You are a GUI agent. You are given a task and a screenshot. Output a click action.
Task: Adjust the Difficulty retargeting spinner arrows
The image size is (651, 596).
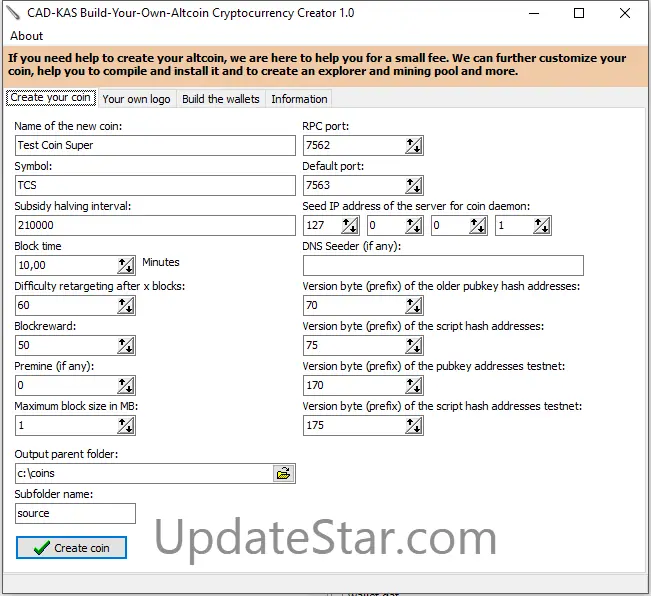(126, 305)
